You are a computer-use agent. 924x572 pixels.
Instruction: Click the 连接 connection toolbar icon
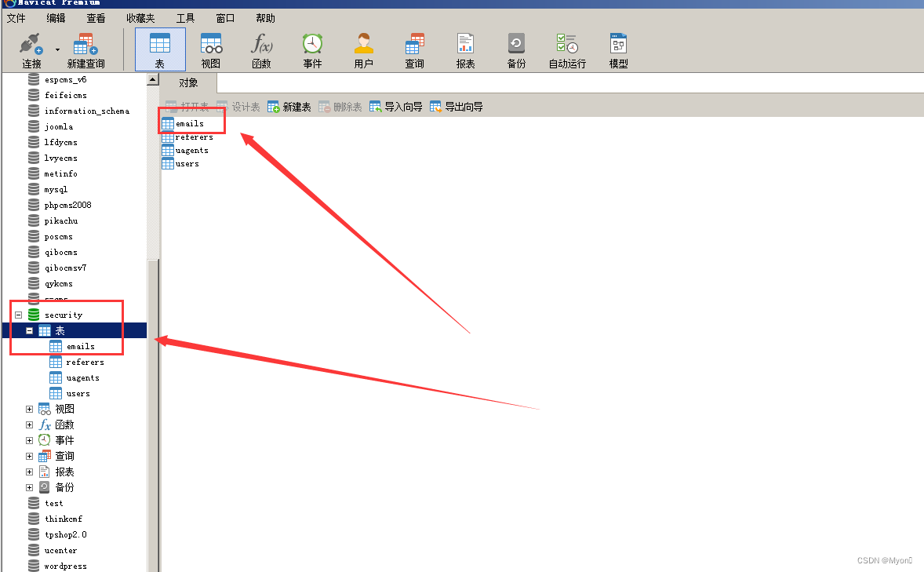(31, 51)
